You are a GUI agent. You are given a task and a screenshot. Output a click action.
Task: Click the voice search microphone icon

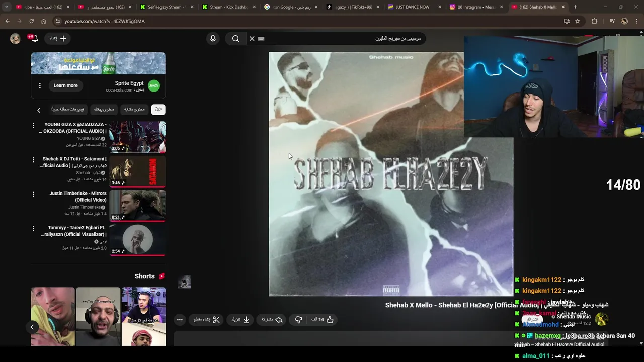[x=213, y=38]
